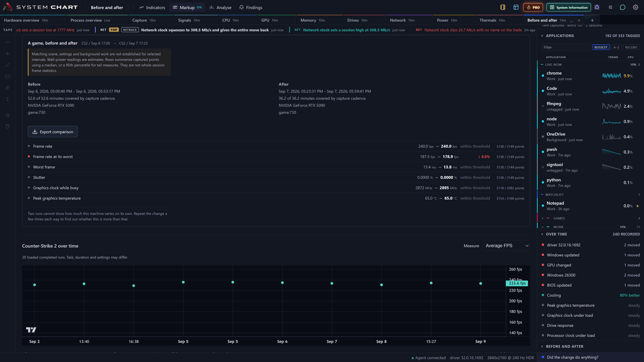644x362 pixels.
Task: Collapse the APPLICATIONS section
Action: pyautogui.click(x=542, y=36)
